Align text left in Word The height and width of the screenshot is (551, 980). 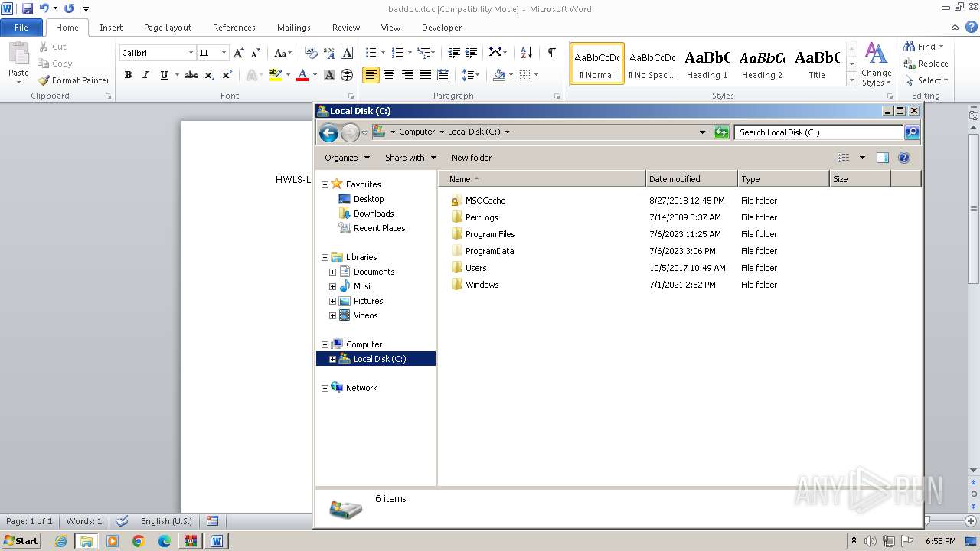click(x=371, y=75)
